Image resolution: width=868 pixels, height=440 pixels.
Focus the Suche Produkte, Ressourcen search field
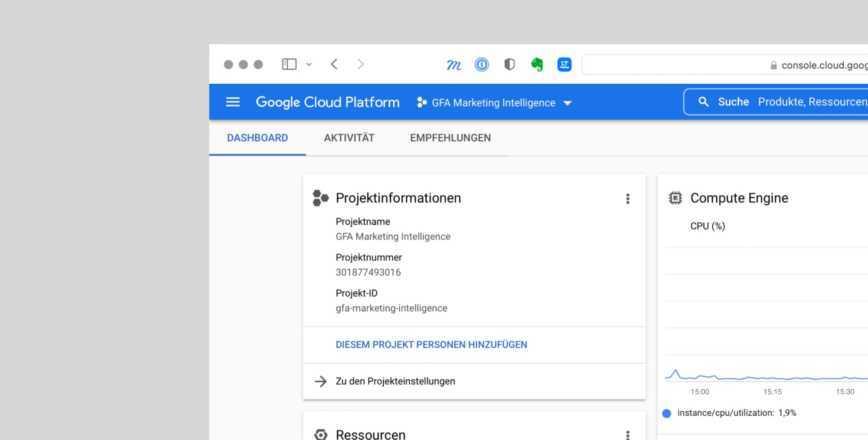click(x=776, y=102)
